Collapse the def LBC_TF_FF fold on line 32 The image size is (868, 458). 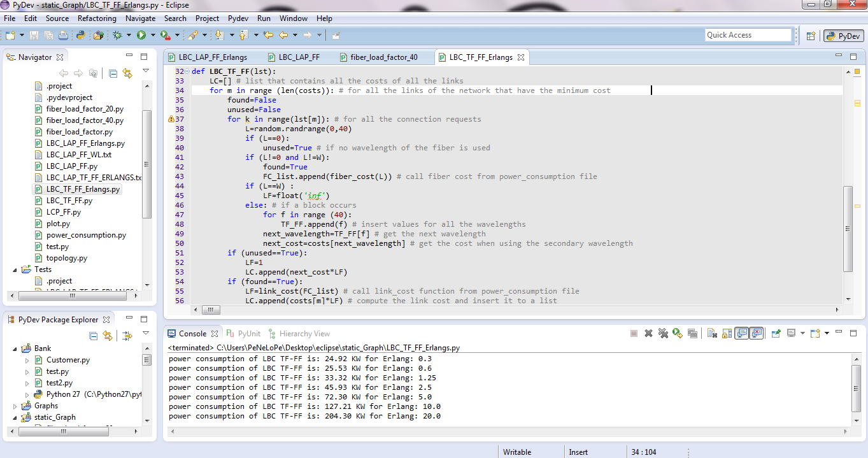click(x=187, y=72)
